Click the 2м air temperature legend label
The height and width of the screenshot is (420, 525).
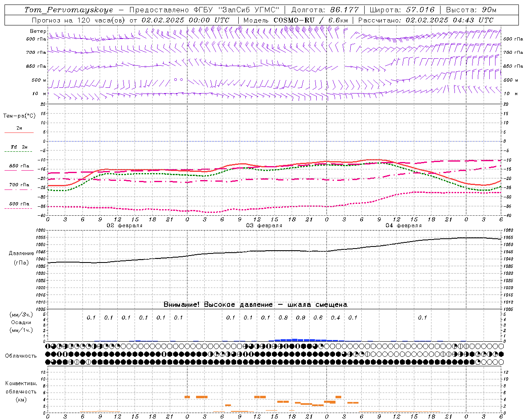point(19,128)
